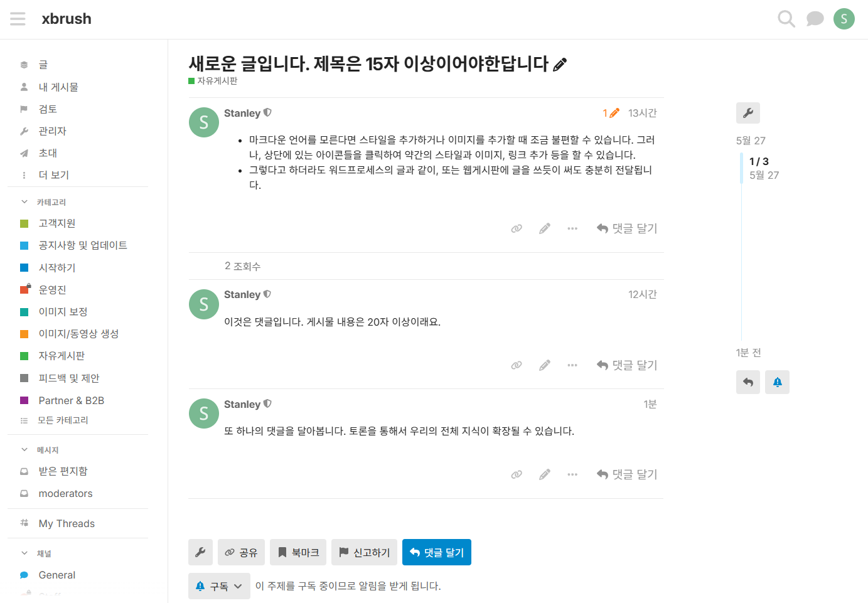Open the search panel via magnifier icon
Screen dimensions: 868x603
click(786, 19)
